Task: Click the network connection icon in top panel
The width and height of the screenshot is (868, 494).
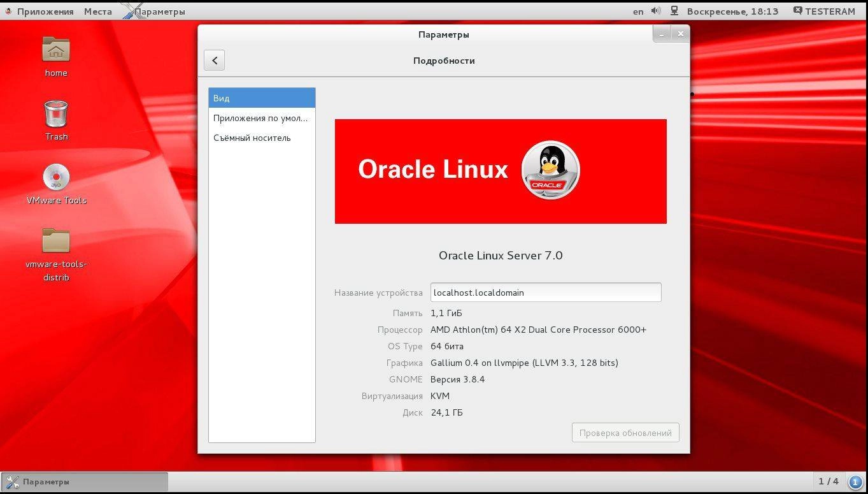Action: (674, 11)
